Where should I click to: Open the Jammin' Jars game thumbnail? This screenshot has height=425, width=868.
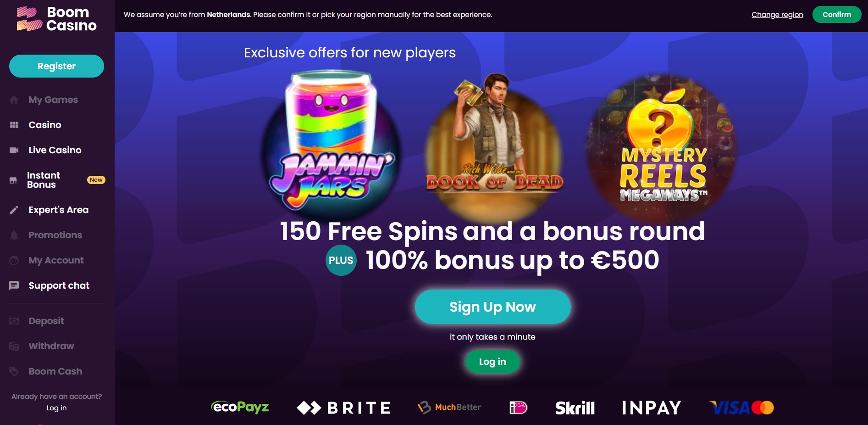[x=331, y=142]
